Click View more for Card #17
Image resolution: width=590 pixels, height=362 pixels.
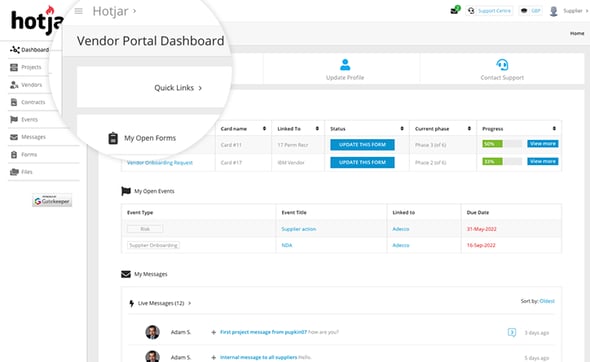click(543, 161)
